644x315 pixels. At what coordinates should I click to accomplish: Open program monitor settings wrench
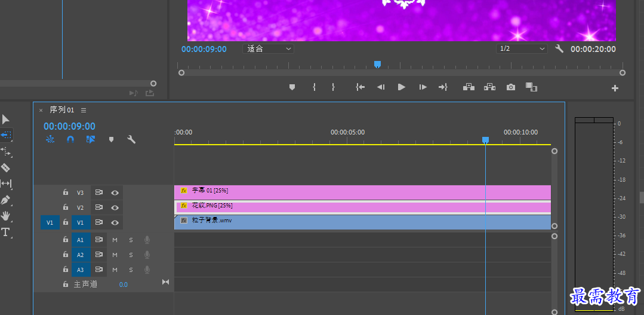pyautogui.click(x=559, y=48)
